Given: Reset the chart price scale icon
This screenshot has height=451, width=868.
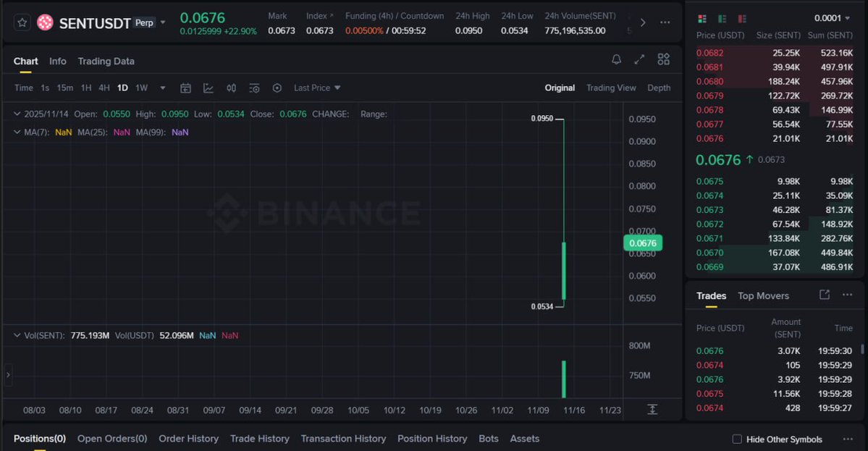Looking at the screenshot, I should 652,410.
